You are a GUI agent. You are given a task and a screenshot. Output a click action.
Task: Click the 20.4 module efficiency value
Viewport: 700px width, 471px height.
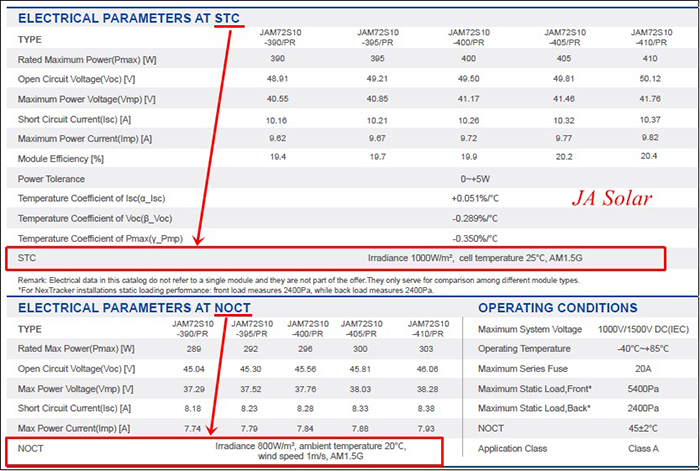point(648,158)
